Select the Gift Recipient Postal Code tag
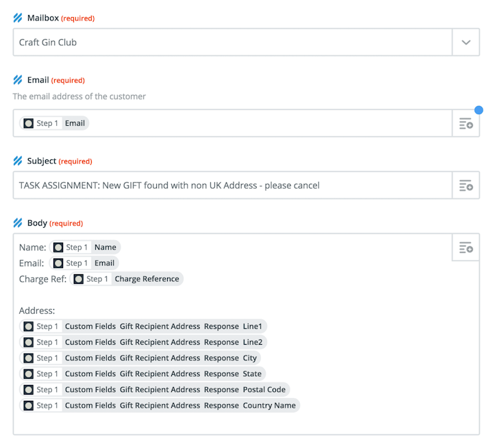Viewport: 493px width, 448px height. (155, 389)
